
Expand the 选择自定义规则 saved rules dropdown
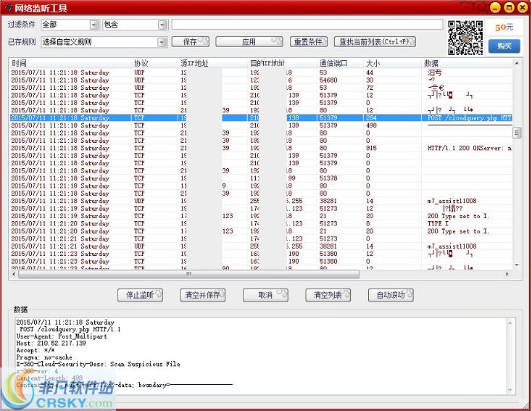pyautogui.click(x=162, y=42)
